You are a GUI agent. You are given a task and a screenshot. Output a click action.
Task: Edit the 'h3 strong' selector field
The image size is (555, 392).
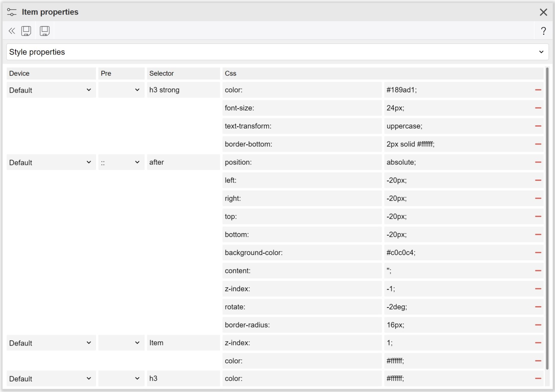point(183,90)
